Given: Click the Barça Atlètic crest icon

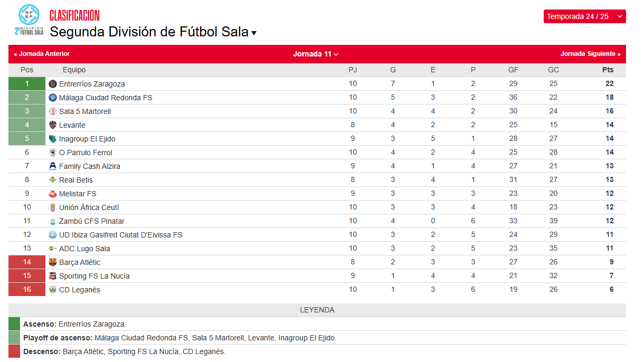Looking at the screenshot, I should click(x=52, y=262).
